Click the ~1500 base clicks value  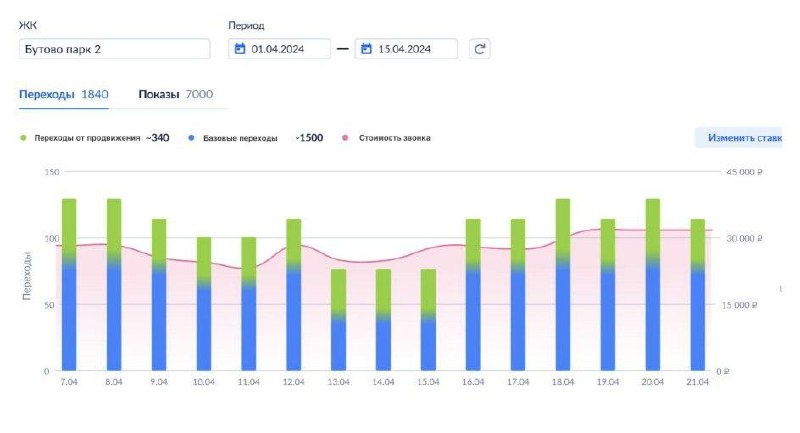pos(309,138)
